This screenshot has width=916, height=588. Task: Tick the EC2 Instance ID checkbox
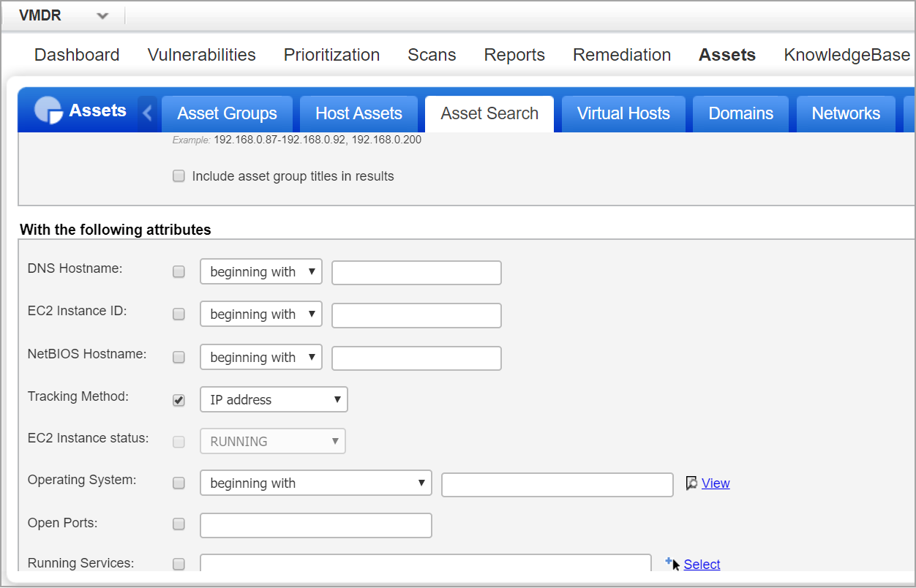[179, 314]
